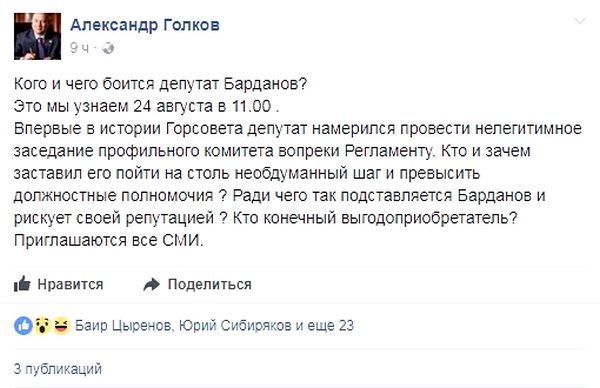The width and height of the screenshot is (600, 388).
Task: Click the share arrow icon
Action: [x=152, y=284]
